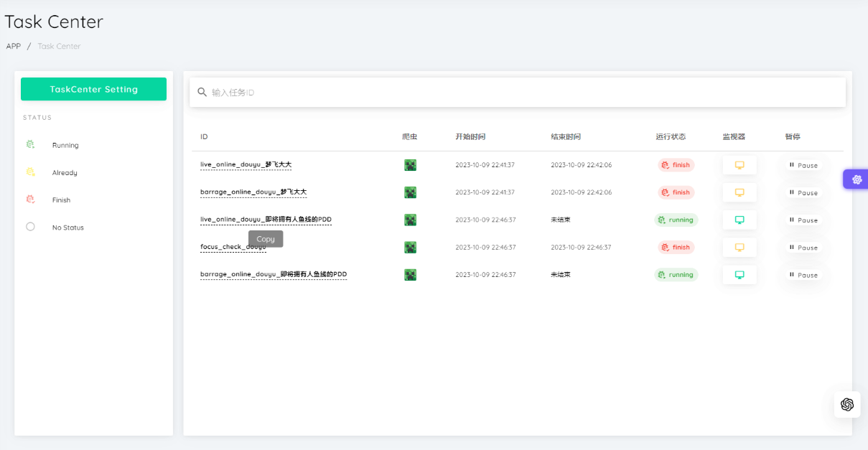Click the barrage_online_douyu_梦飞大大 task ID
The height and width of the screenshot is (450, 868).
point(253,192)
